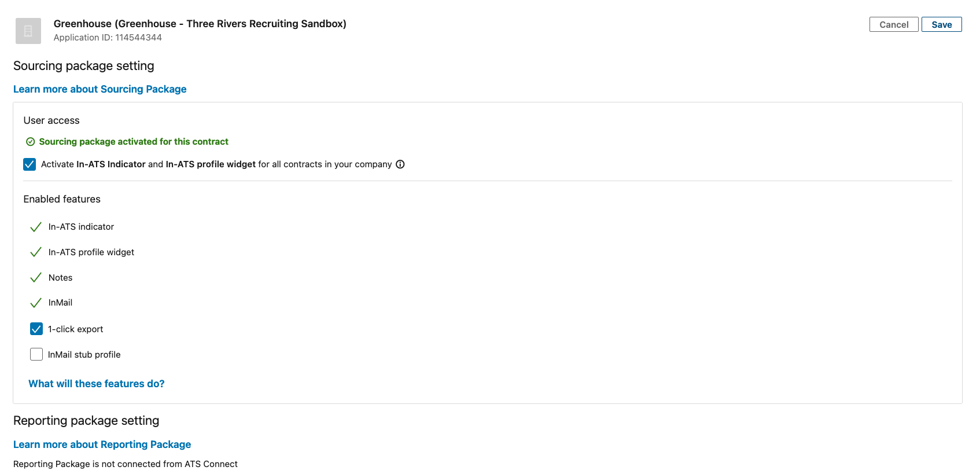This screenshot has width=980, height=474.
Task: Click the In-ATS profile widget green checkmark
Action: click(x=36, y=252)
